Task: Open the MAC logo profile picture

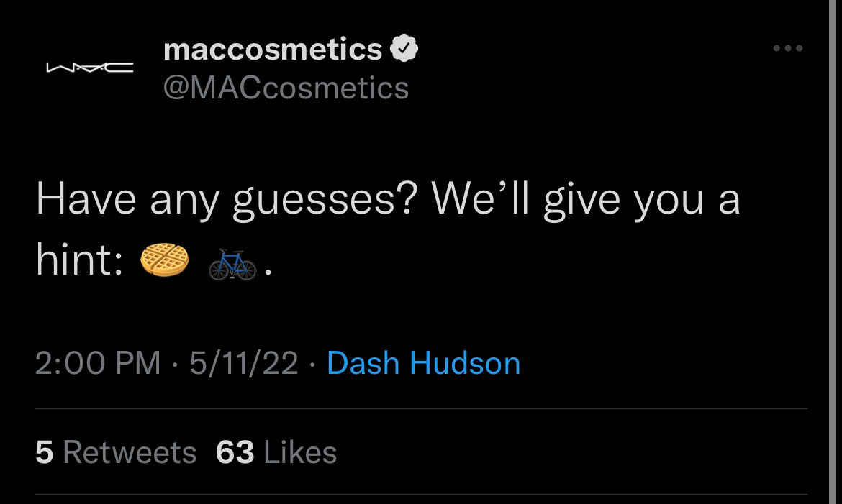Action: 89,69
